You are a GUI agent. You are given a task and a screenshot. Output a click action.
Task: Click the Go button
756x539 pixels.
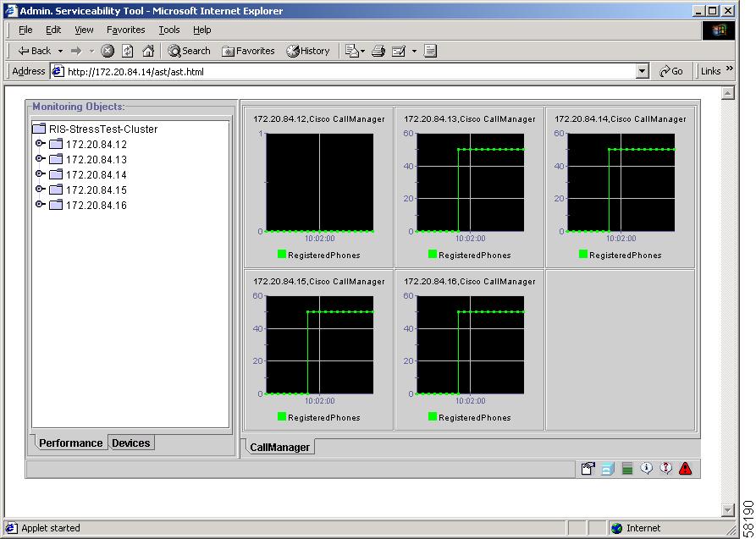(671, 71)
